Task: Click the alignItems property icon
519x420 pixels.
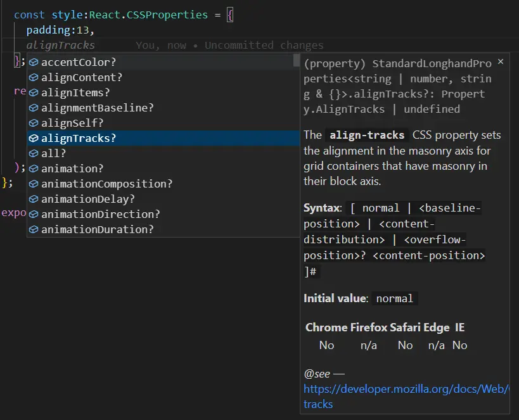Action: coord(33,92)
